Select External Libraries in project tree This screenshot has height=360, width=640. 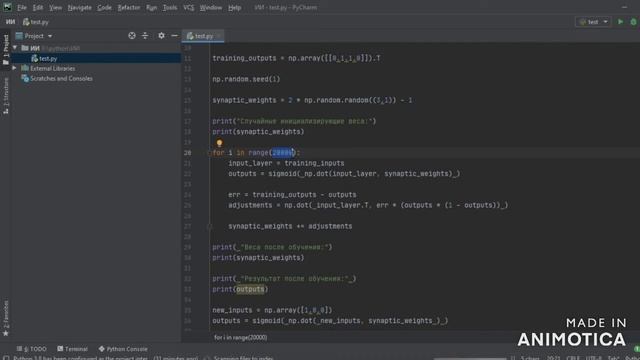coord(53,68)
